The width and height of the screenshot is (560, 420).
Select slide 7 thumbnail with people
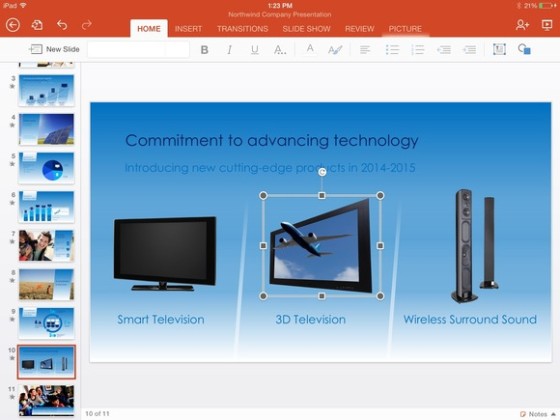point(46,245)
